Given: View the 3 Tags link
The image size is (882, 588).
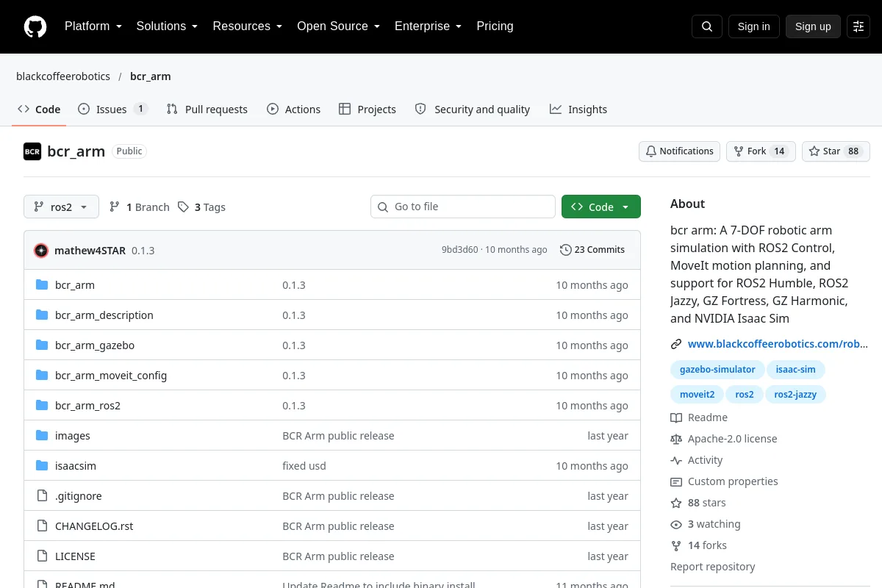Looking at the screenshot, I should (x=201, y=207).
